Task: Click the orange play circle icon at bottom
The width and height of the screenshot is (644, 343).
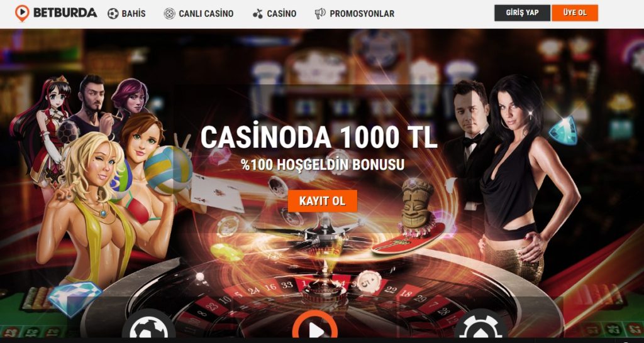Action: pyautogui.click(x=315, y=327)
